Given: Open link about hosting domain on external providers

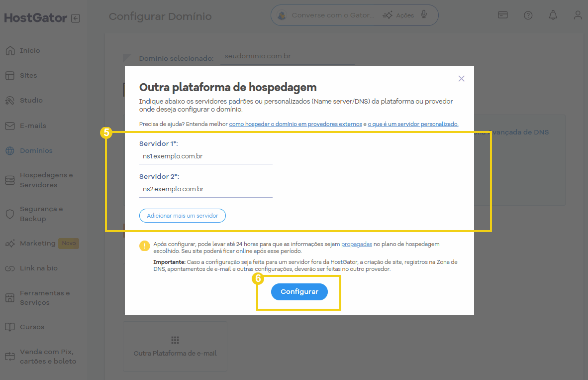Looking at the screenshot, I should click(x=295, y=124).
